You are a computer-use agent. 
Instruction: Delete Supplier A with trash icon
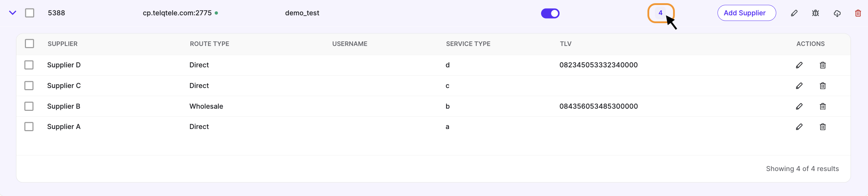tap(822, 127)
